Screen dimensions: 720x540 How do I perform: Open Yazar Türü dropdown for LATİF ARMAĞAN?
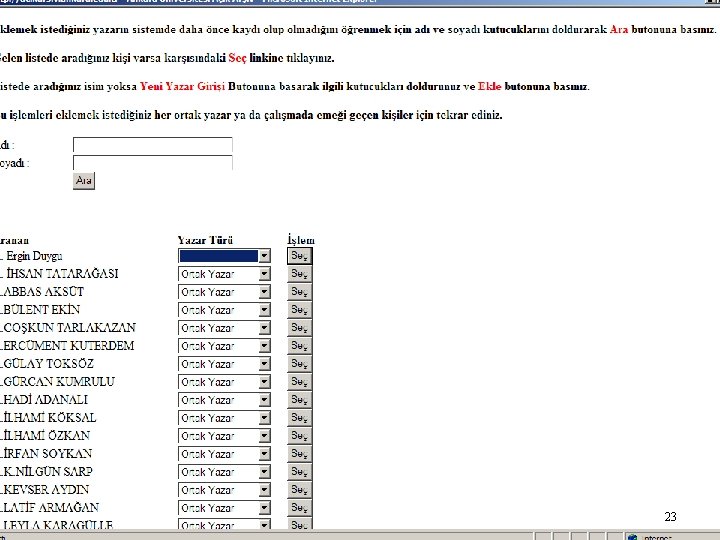pos(224,508)
